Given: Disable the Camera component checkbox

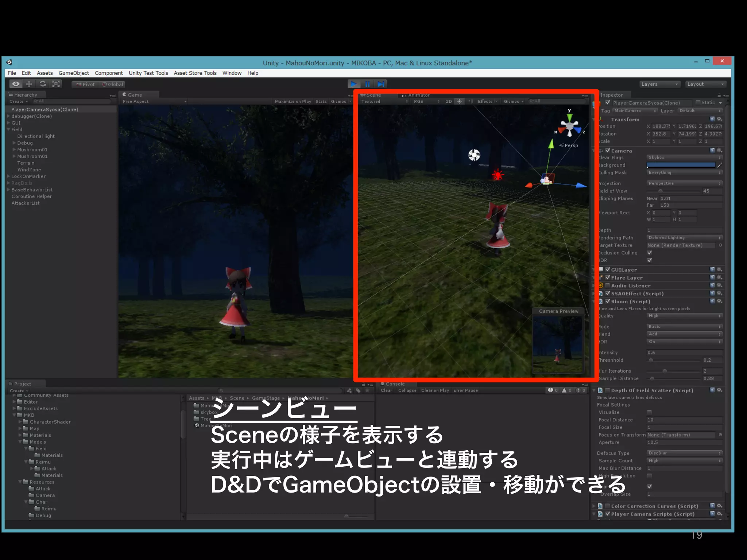Looking at the screenshot, I should [608, 151].
